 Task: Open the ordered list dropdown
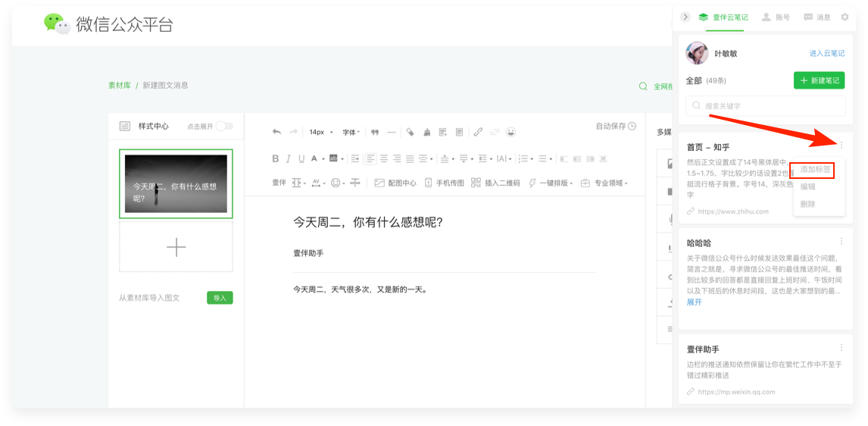(524, 159)
